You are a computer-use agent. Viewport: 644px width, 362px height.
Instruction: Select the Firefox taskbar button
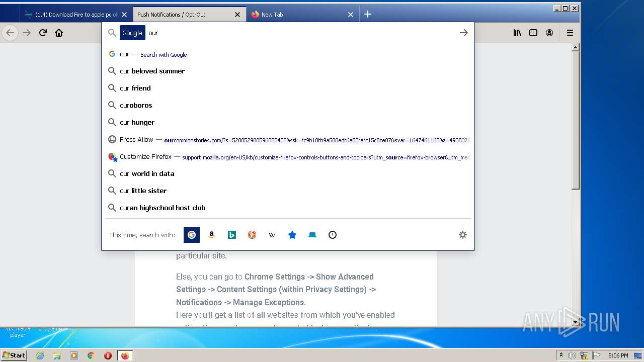click(x=125, y=355)
